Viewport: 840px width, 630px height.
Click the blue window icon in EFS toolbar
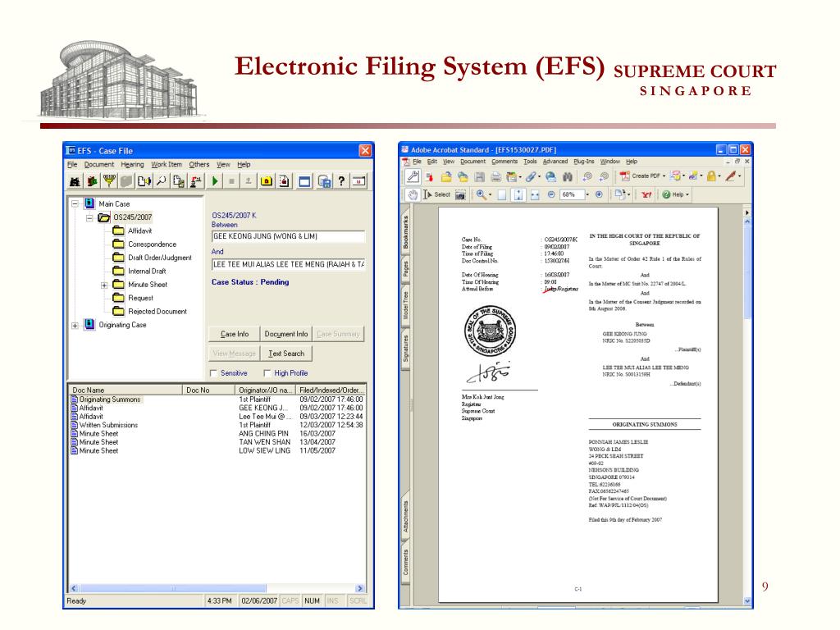tap(304, 181)
